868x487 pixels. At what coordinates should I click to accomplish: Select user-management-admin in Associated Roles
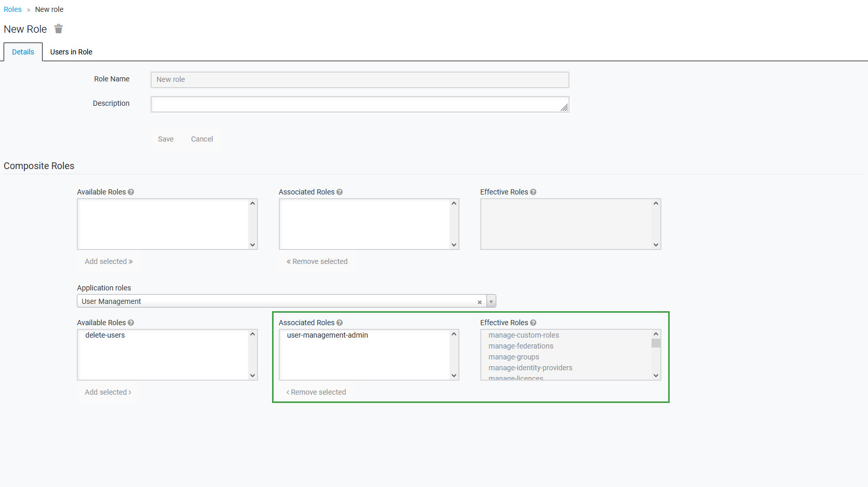[327, 336]
